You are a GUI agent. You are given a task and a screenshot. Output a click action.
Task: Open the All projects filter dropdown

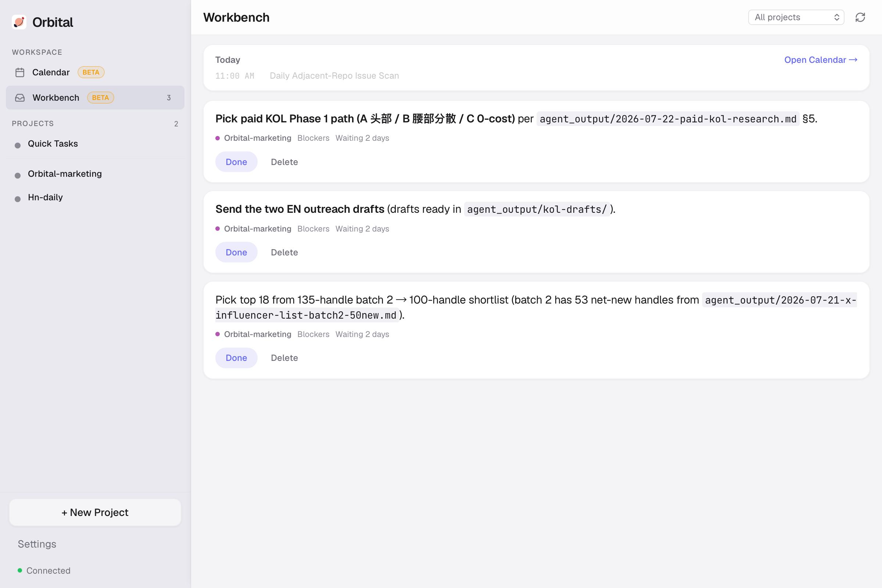796,17
